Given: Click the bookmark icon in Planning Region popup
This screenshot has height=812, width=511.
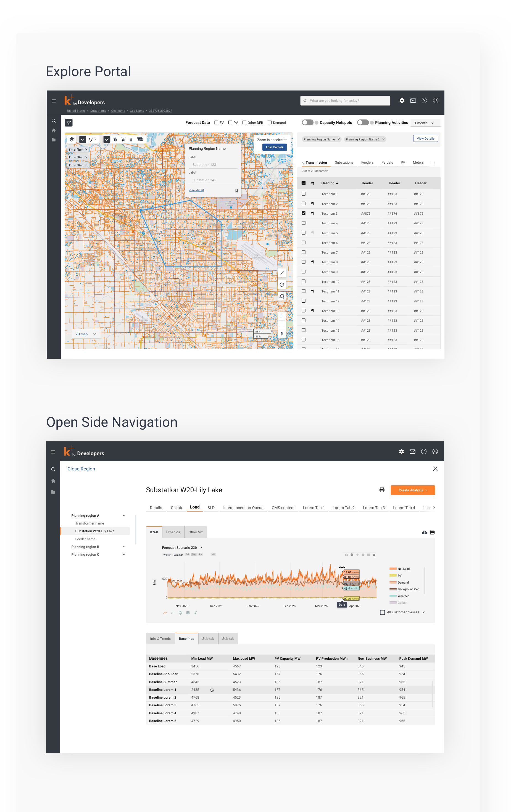Looking at the screenshot, I should pos(236,191).
